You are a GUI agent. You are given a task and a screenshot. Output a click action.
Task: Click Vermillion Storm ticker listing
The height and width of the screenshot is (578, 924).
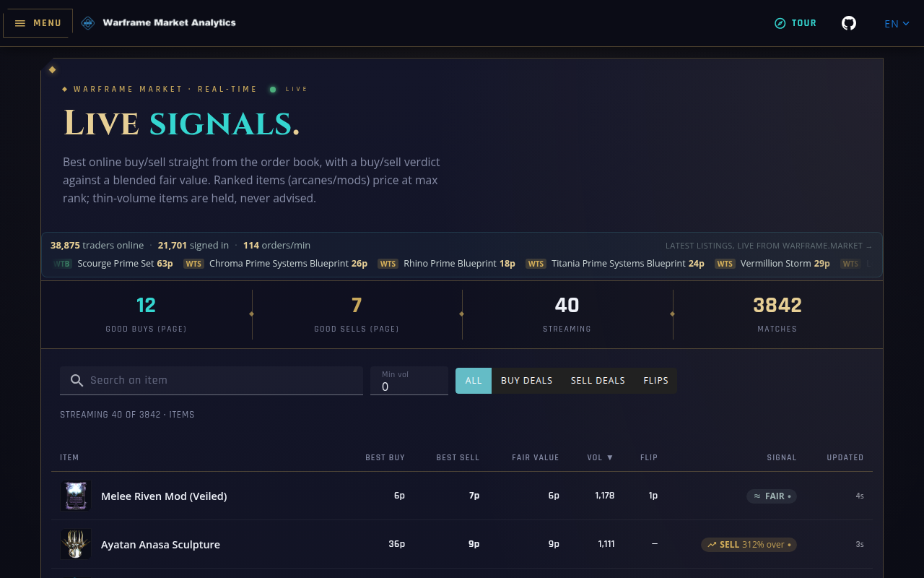(772, 264)
